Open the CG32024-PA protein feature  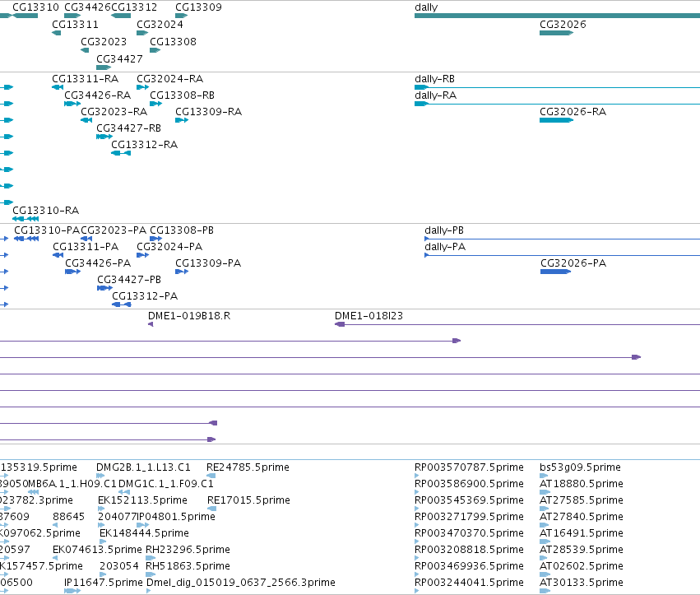142,255
